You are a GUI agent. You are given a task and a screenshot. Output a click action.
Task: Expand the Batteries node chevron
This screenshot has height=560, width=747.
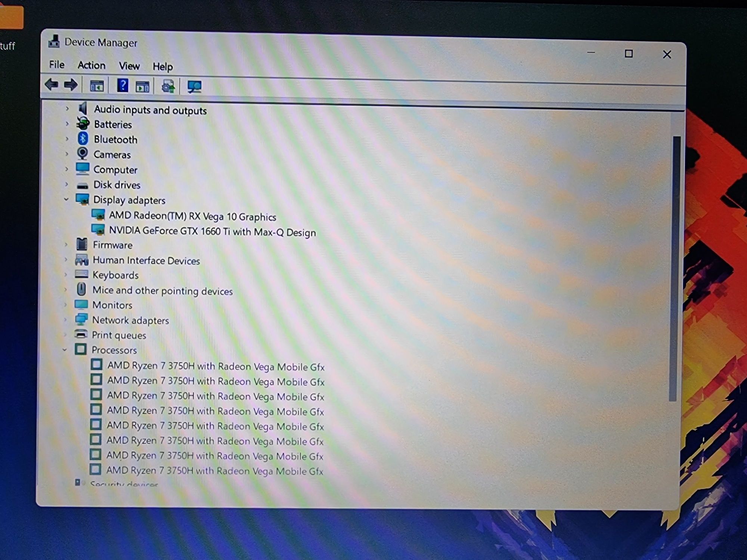67,124
